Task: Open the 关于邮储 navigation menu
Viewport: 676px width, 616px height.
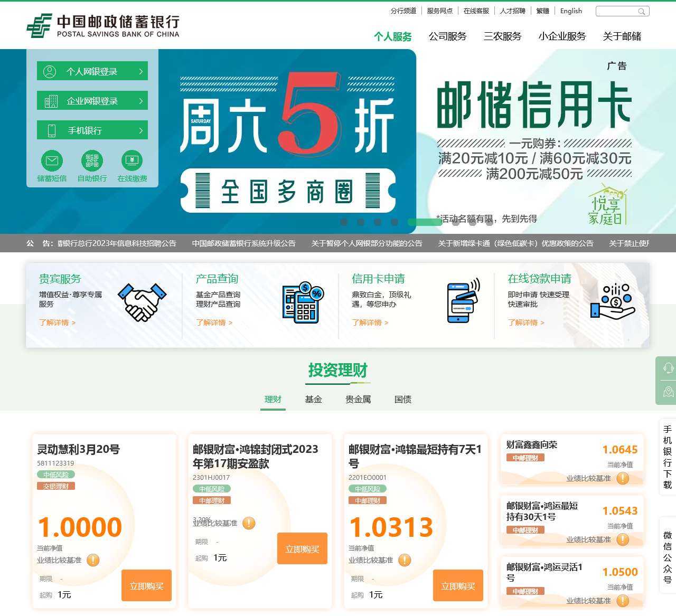Action: pos(622,36)
